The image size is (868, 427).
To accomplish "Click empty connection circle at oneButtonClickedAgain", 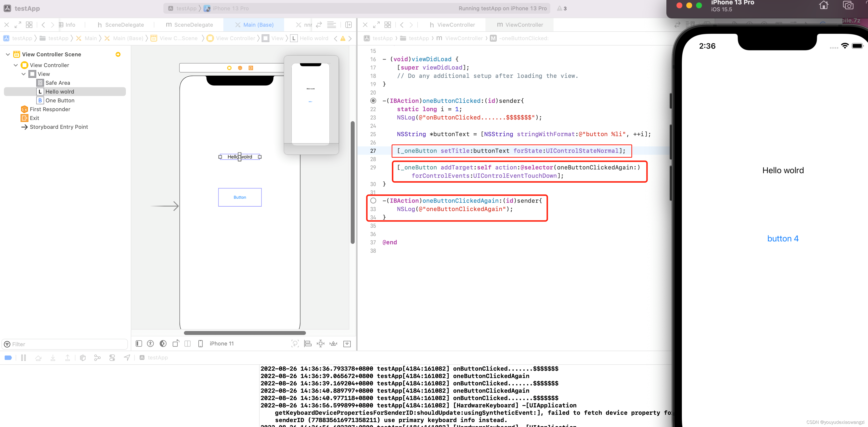I will (373, 201).
